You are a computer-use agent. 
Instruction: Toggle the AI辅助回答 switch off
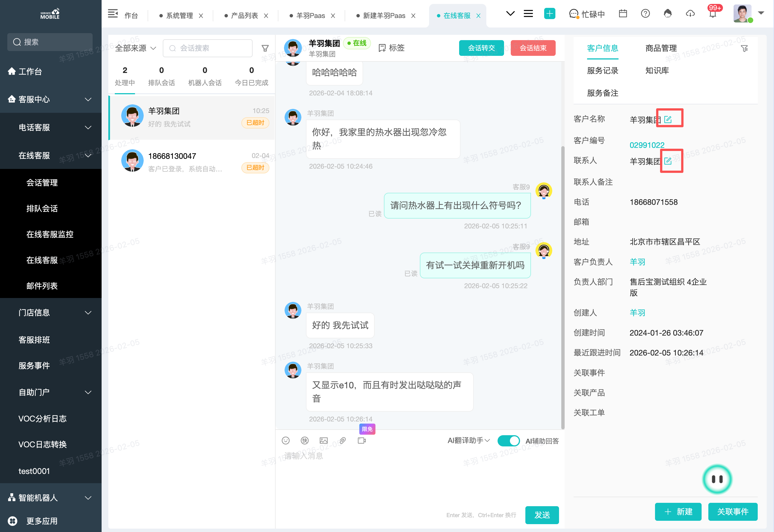coord(508,441)
